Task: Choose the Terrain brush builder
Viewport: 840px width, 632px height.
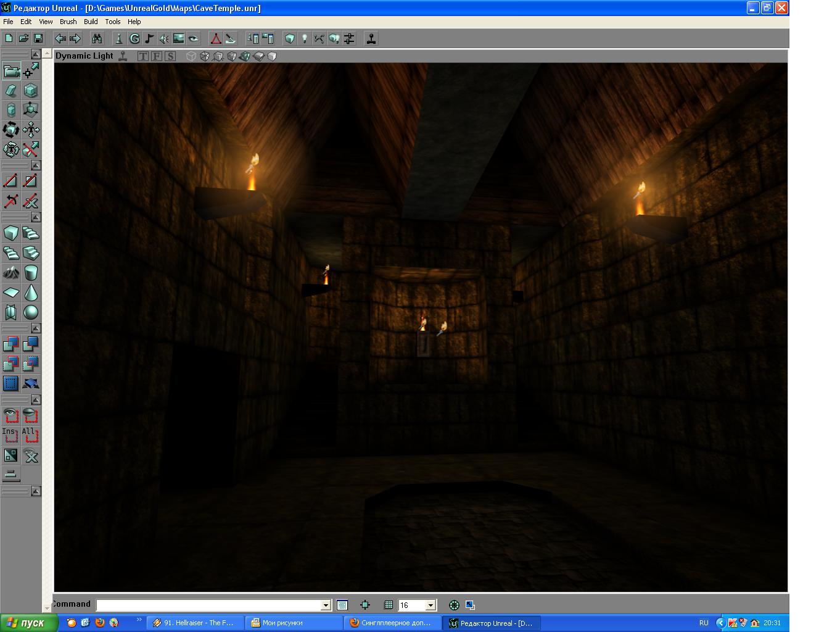Action: tap(11, 273)
